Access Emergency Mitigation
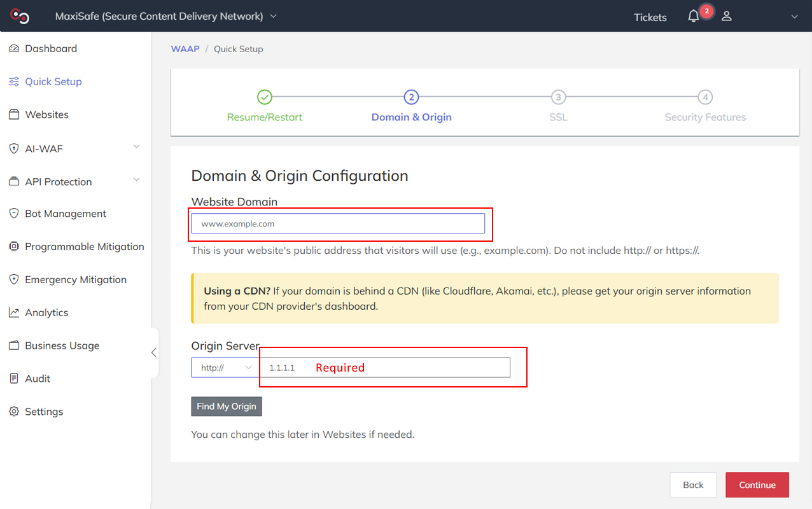 click(x=76, y=280)
